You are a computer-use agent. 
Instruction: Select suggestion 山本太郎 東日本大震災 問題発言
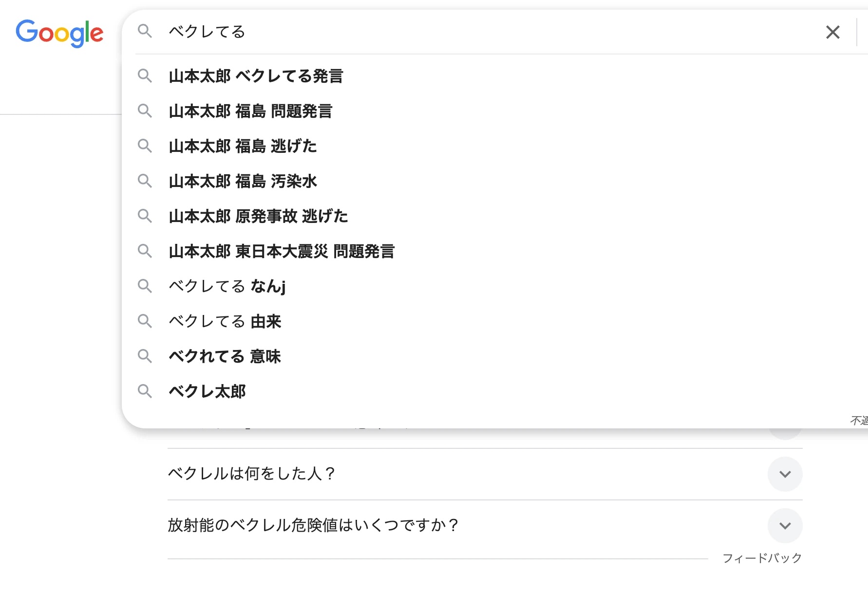[282, 251]
